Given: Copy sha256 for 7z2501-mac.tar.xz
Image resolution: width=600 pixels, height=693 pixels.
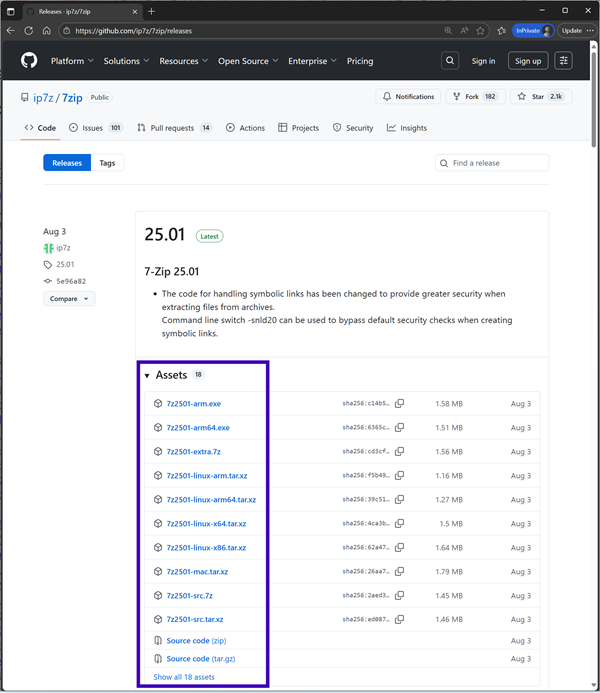Looking at the screenshot, I should click(399, 571).
